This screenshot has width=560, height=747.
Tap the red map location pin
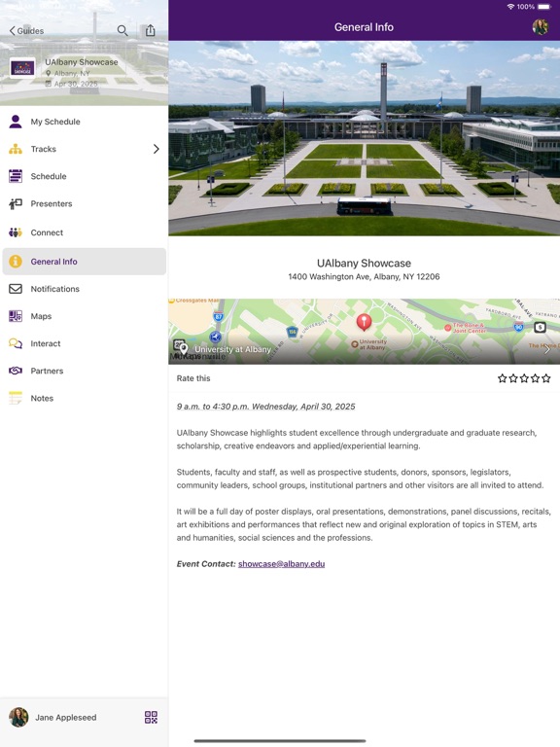[365, 322]
